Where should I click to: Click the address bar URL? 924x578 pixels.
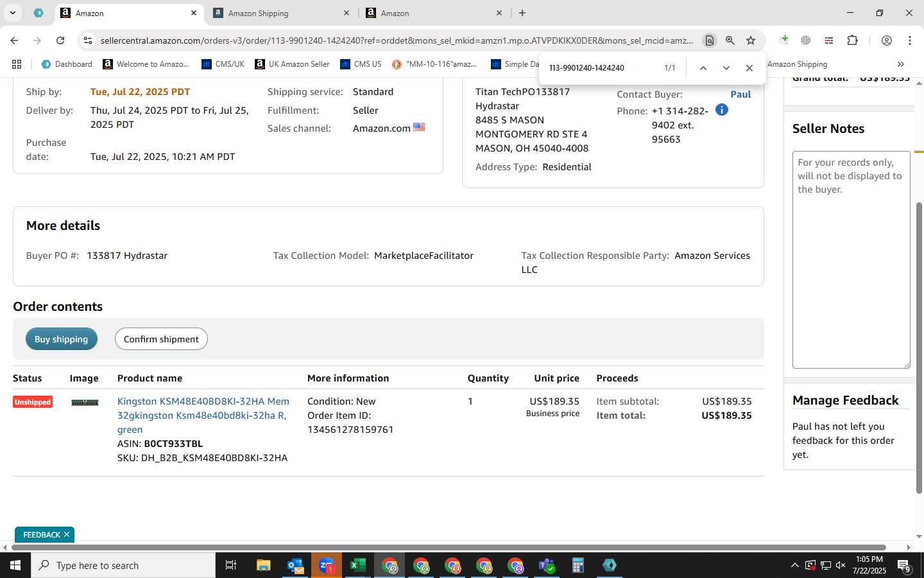click(397, 40)
